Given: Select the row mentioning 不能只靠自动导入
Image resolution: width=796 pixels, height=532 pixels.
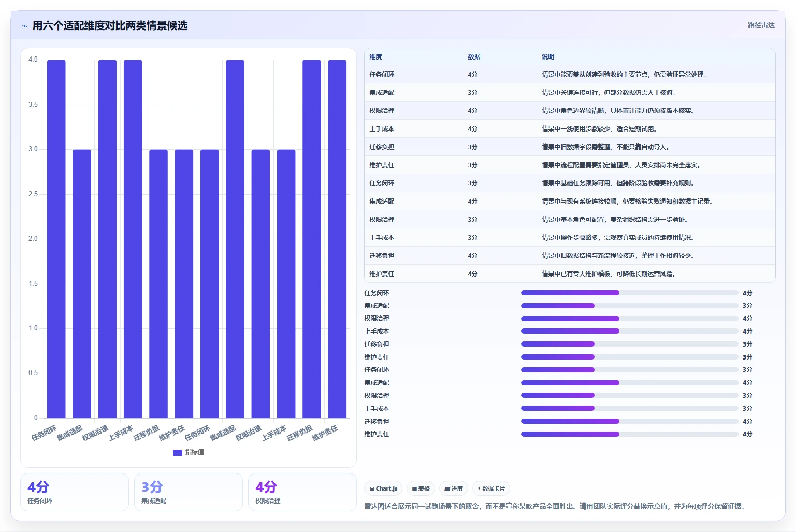Looking at the screenshot, I should [x=570, y=147].
